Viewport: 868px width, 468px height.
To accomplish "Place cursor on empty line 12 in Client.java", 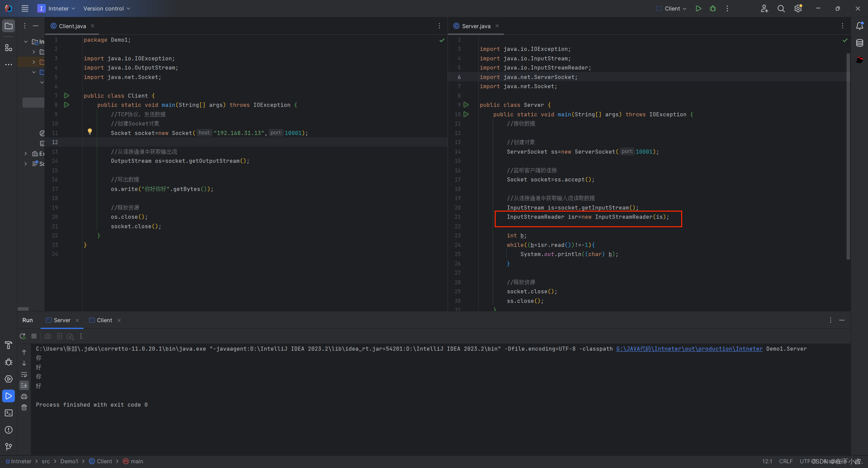I will pyautogui.click(x=264, y=142).
